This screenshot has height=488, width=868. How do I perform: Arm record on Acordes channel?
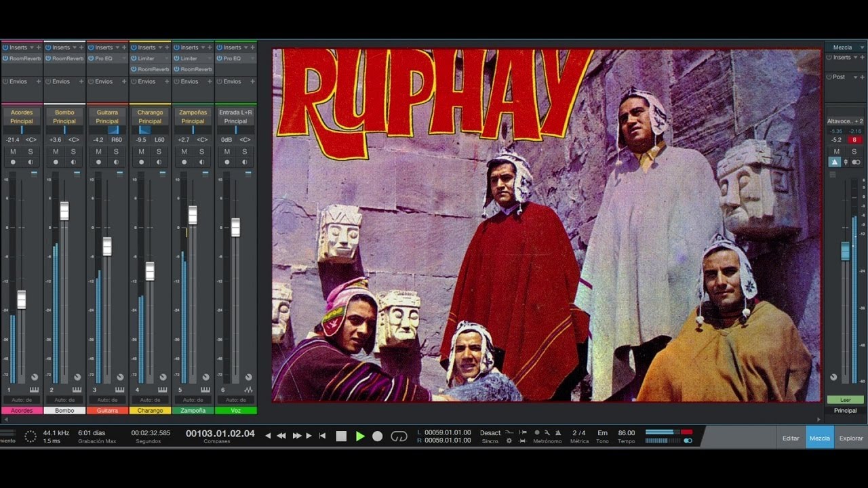13,162
